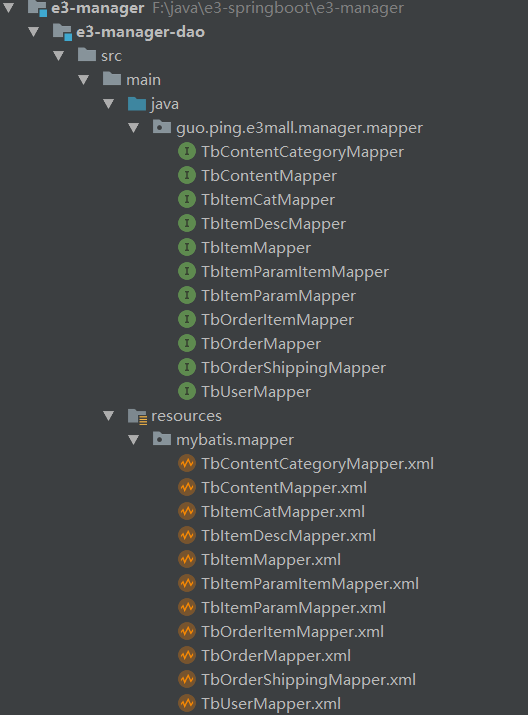
Task: Select the TbContentCategoryMapper interface name
Action: pyautogui.click(x=302, y=152)
